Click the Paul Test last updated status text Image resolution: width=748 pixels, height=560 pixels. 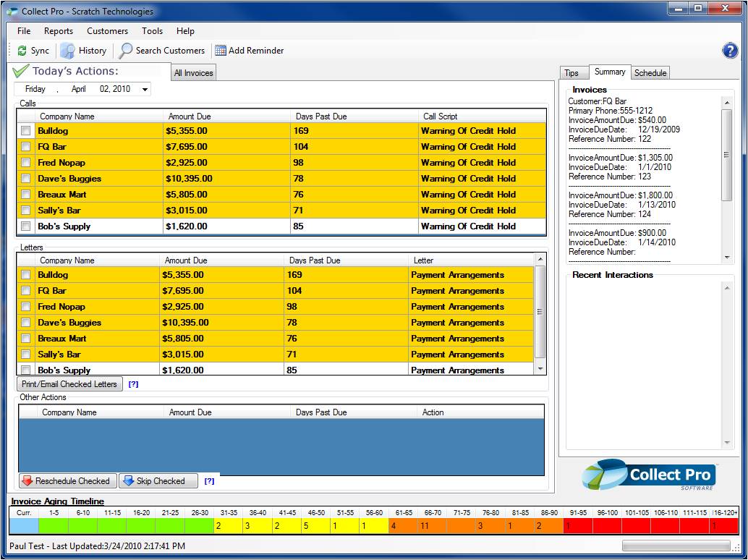(x=98, y=546)
